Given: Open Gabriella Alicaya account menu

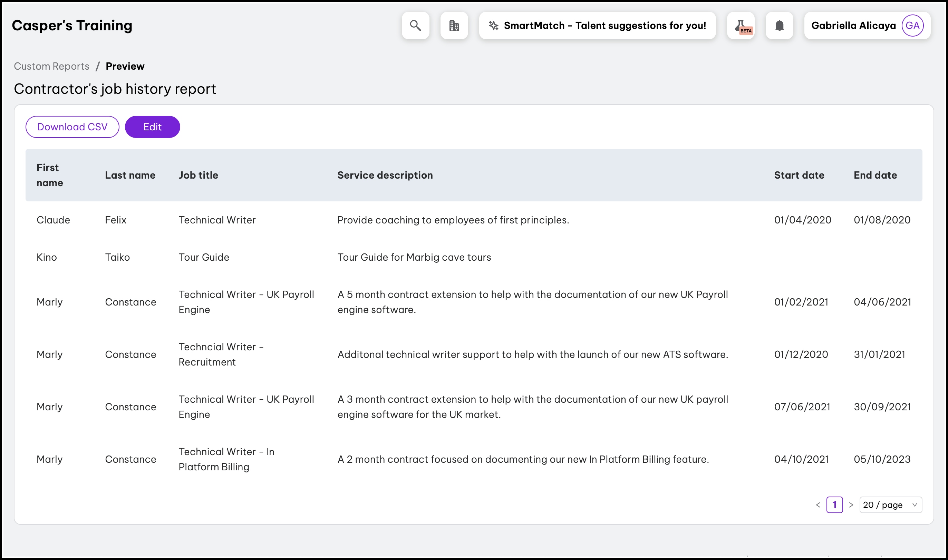Looking at the screenshot, I should (853, 26).
